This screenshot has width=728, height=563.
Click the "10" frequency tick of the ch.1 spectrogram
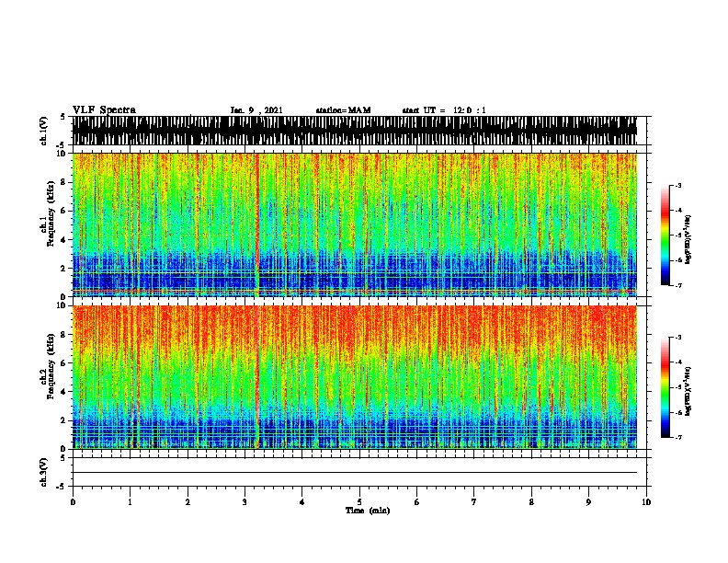pos(62,154)
